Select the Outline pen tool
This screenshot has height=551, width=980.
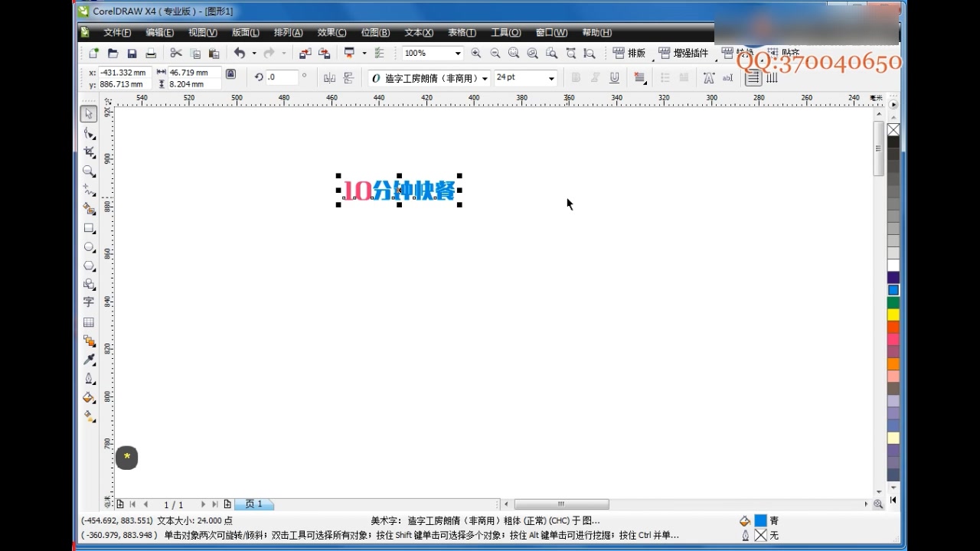click(89, 379)
